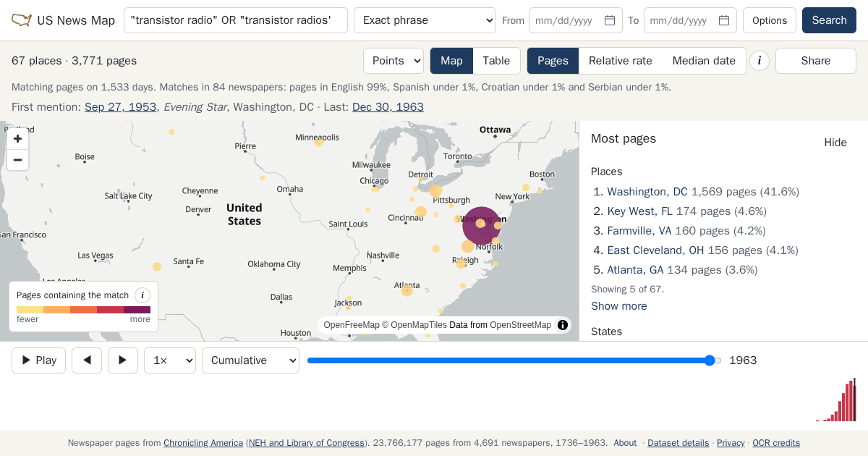Open the Dataset details link
Image resolution: width=868 pixels, height=456 pixels.
[678, 443]
